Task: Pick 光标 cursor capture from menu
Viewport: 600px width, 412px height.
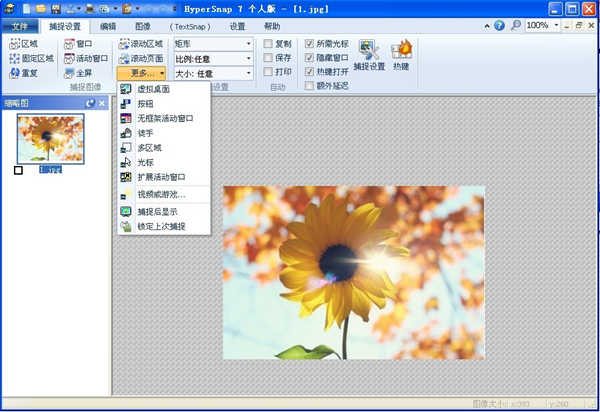Action: (147, 162)
